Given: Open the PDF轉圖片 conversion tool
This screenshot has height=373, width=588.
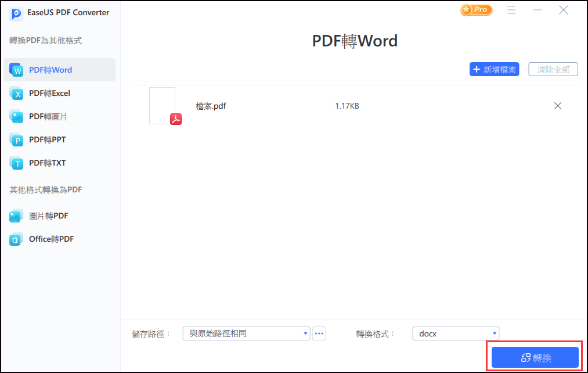Looking at the screenshot, I should pos(49,116).
